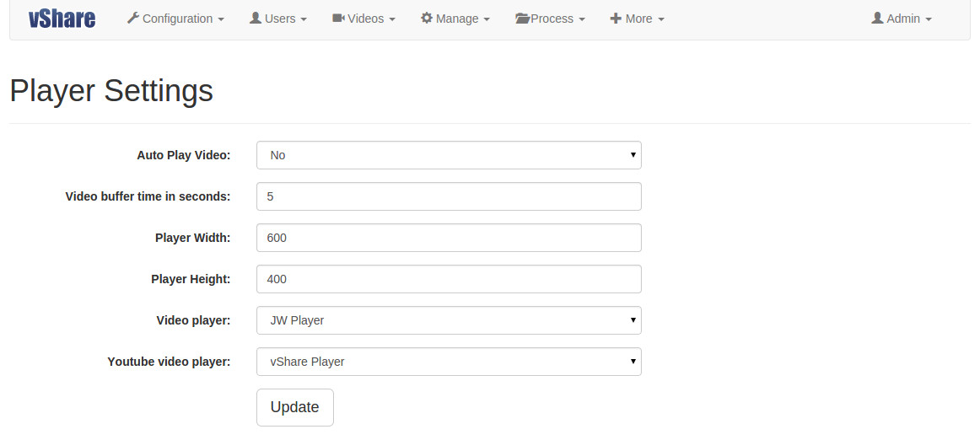Screen dimensions: 980x440
Task: Open the Youtube video player dropdown
Action: click(x=449, y=362)
